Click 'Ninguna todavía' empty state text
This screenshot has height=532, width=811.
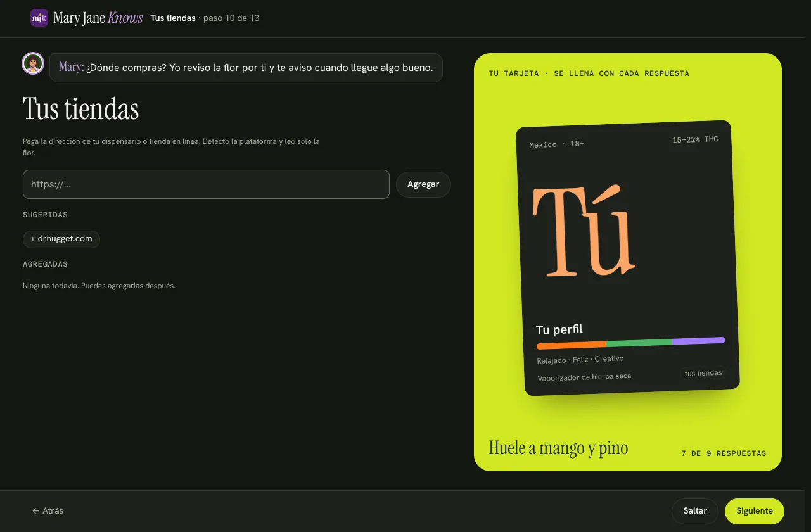(99, 286)
